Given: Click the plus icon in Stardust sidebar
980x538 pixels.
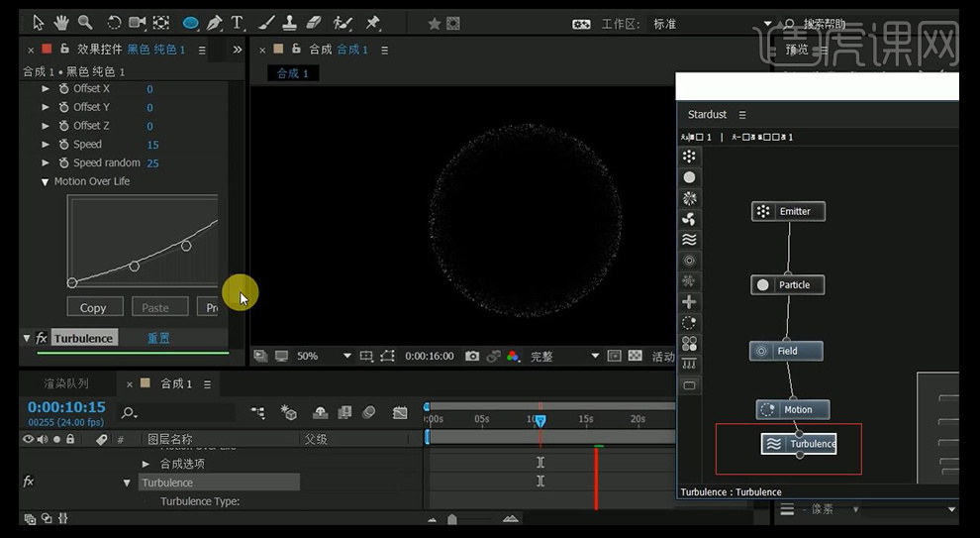Looking at the screenshot, I should pyautogui.click(x=689, y=302).
